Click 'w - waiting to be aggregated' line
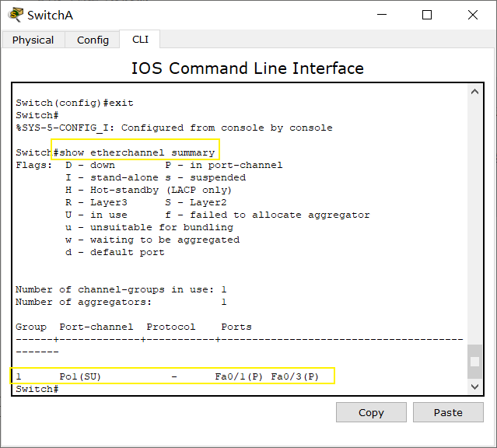Viewport: 497px width, 448px height. 152,240
